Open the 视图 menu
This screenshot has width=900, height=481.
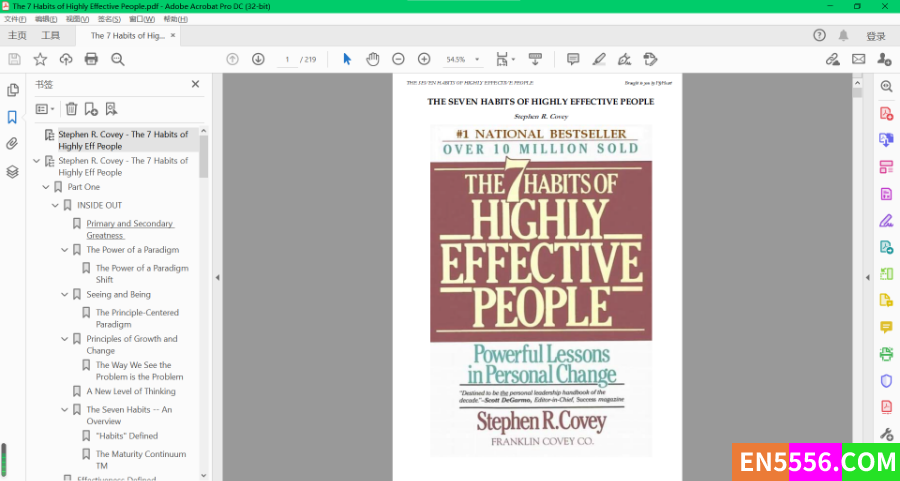(77, 20)
